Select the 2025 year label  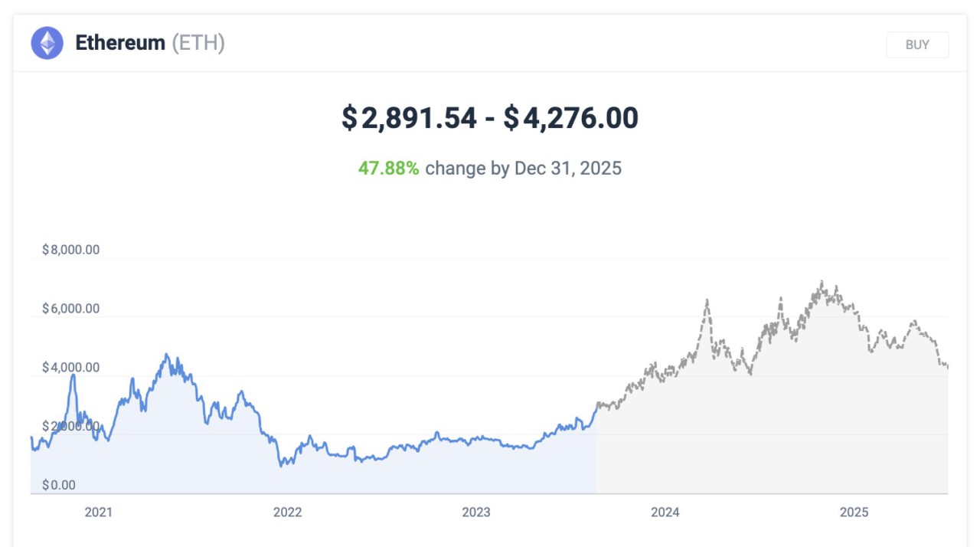click(x=855, y=513)
